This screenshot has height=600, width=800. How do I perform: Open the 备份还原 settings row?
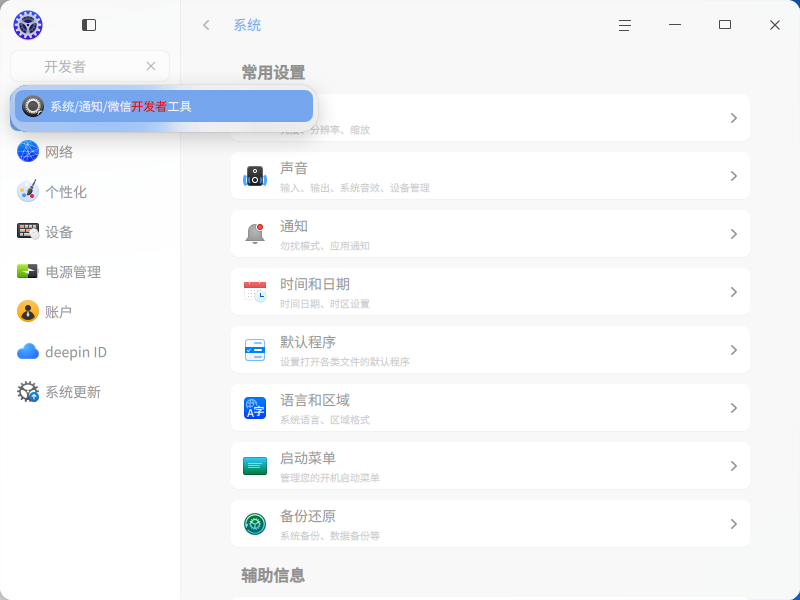tap(490, 524)
